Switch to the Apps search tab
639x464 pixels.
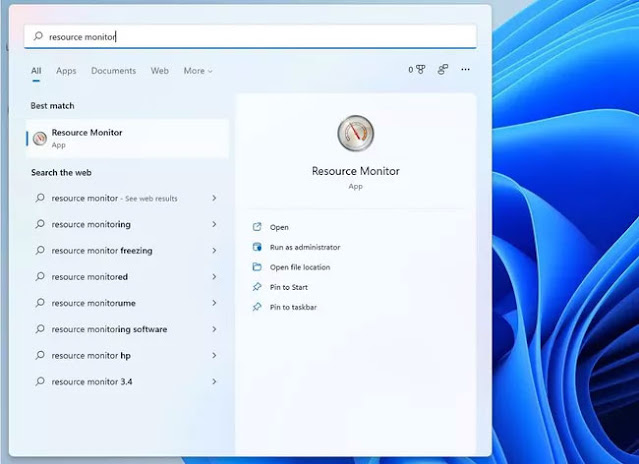point(66,71)
